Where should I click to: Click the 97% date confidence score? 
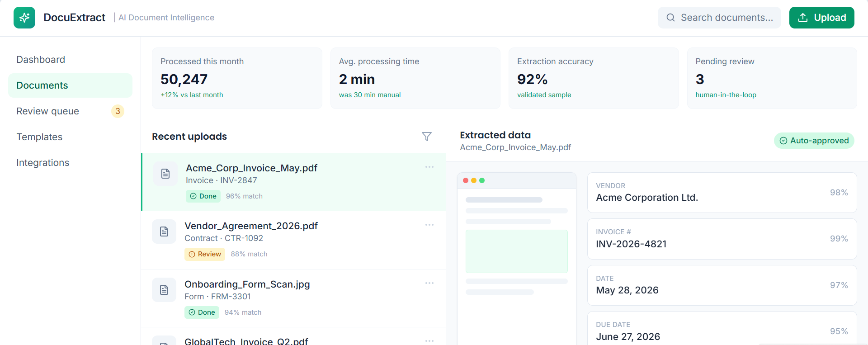click(x=839, y=285)
